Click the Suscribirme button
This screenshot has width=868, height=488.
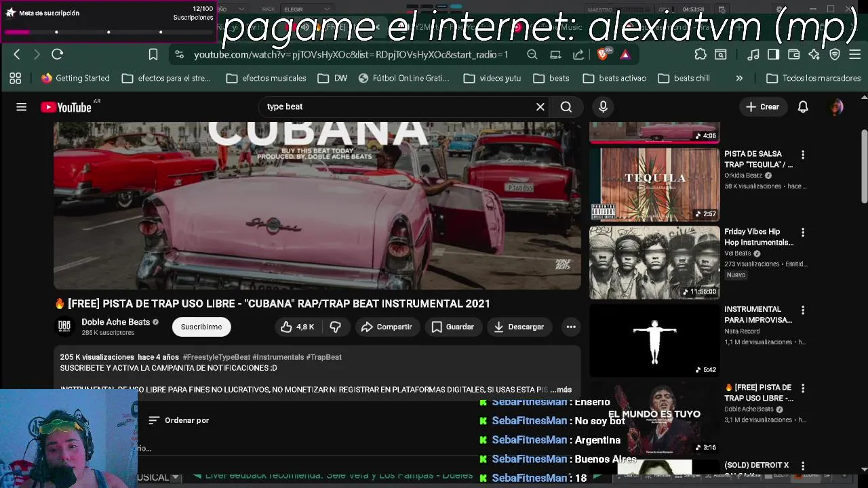point(201,327)
